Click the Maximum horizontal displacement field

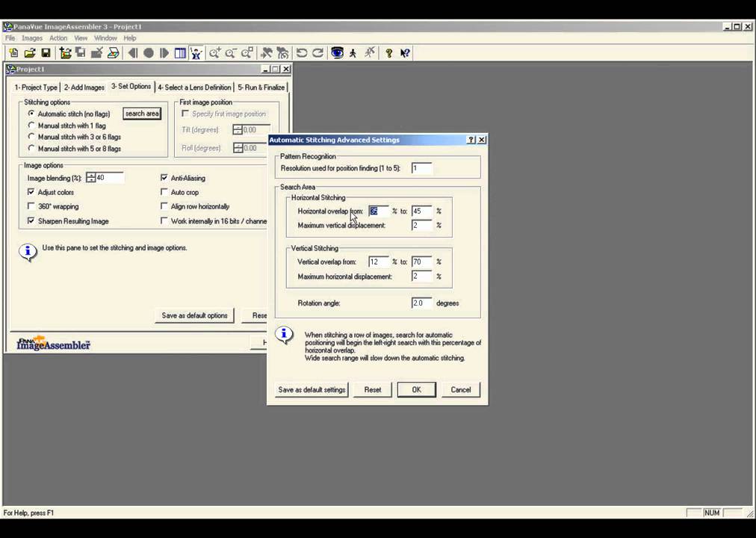[422, 276]
